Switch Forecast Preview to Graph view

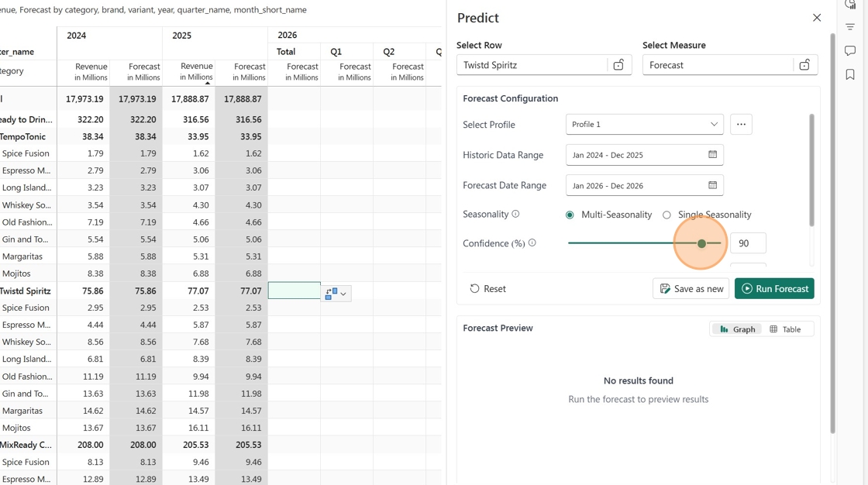pos(737,329)
